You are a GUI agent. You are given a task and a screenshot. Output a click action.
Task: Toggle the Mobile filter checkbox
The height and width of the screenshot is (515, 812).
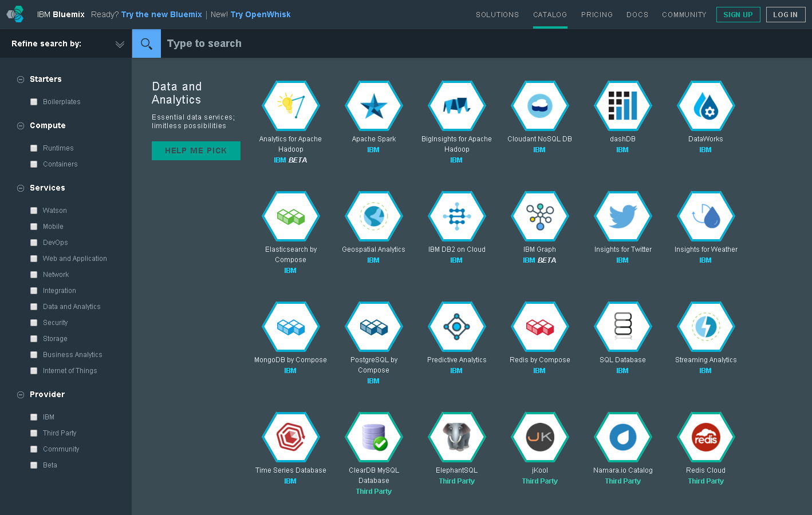(x=34, y=227)
